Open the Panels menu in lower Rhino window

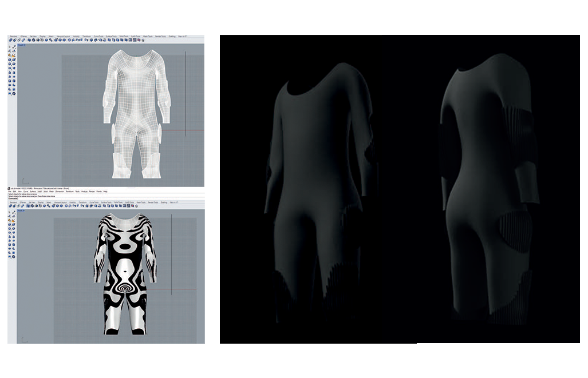pyautogui.click(x=99, y=192)
